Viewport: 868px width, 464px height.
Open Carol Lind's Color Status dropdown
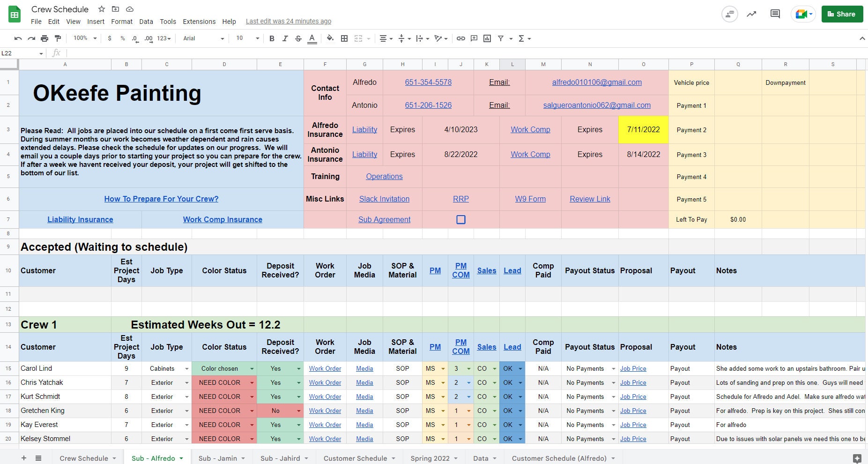252,368
